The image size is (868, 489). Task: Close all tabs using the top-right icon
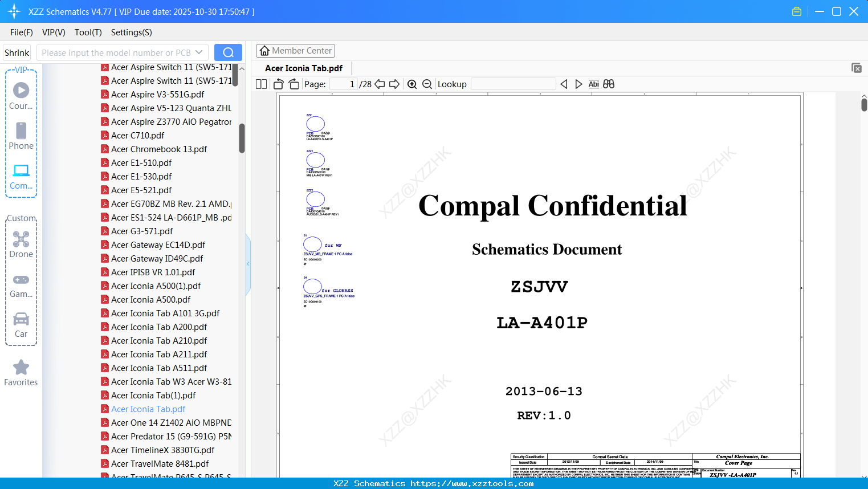click(857, 68)
